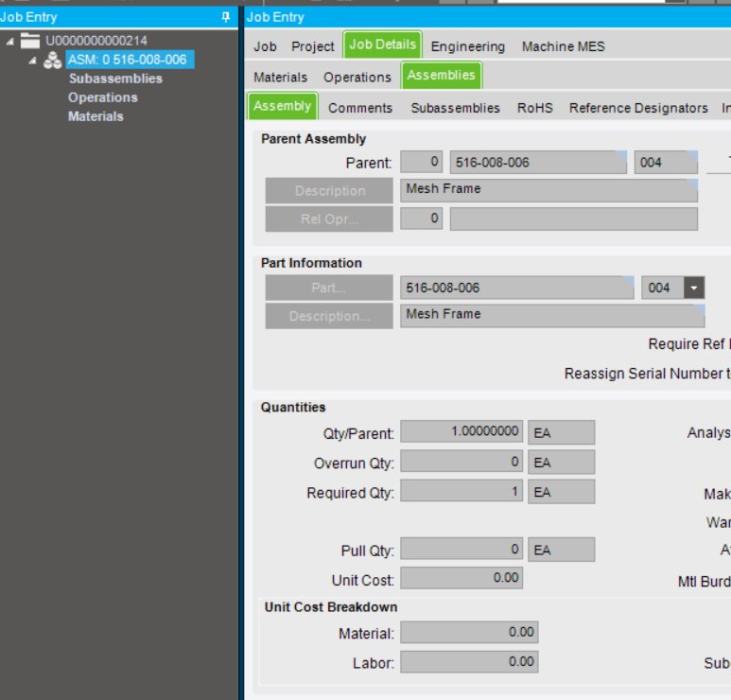The width and height of the screenshot is (731, 700).
Task: Click the Part... button
Action: [x=328, y=288]
